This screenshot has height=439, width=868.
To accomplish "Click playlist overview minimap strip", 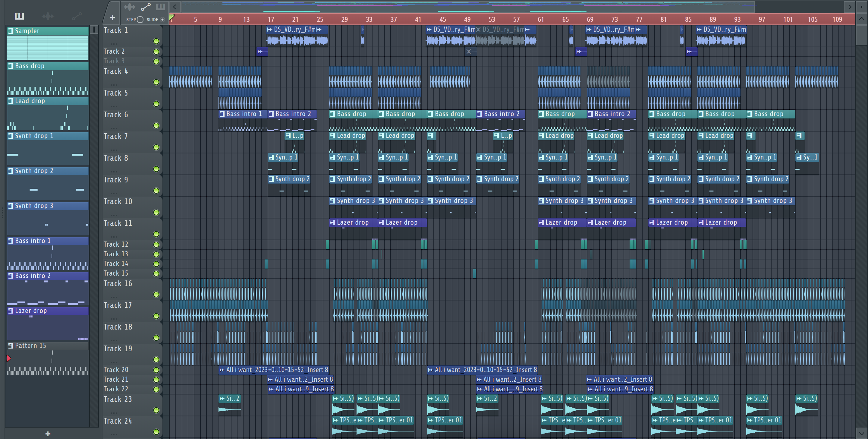I will pyautogui.click(x=468, y=6).
